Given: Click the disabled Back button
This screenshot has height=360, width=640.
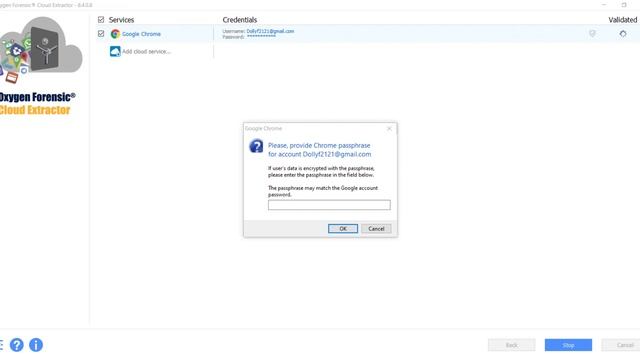Looking at the screenshot, I should [x=511, y=345].
